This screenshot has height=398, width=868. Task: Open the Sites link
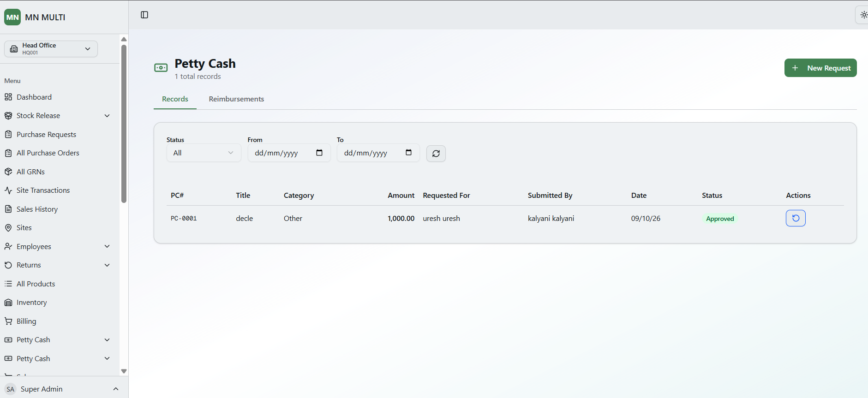tap(24, 228)
